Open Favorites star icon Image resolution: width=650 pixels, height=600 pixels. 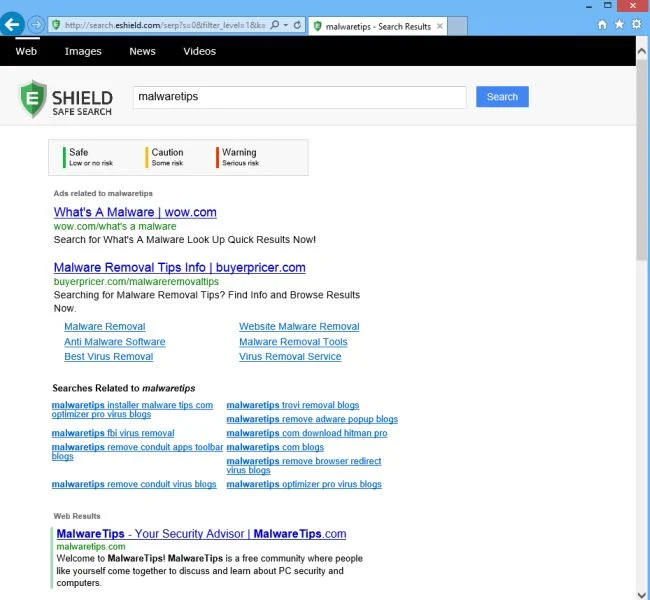(x=619, y=24)
